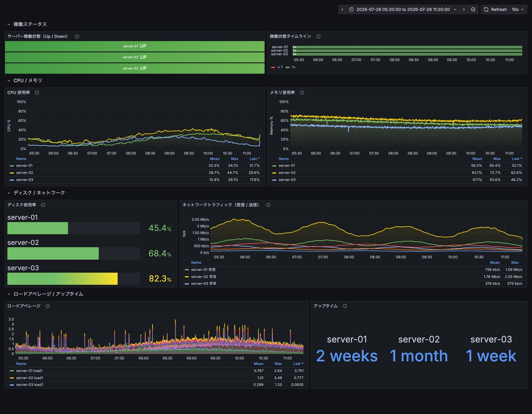Show info for ネットワークトラフィック panel
This screenshot has width=532, height=414.
pos(268,205)
